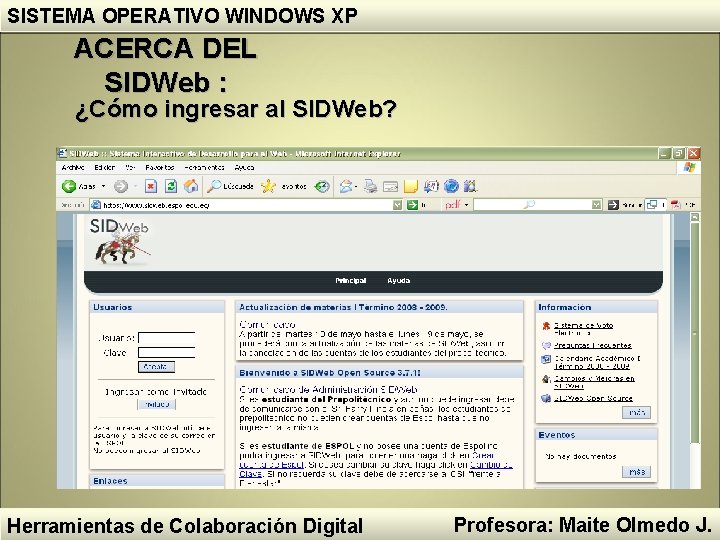Open the Favoritos menu
The image size is (720, 540).
[x=160, y=168]
